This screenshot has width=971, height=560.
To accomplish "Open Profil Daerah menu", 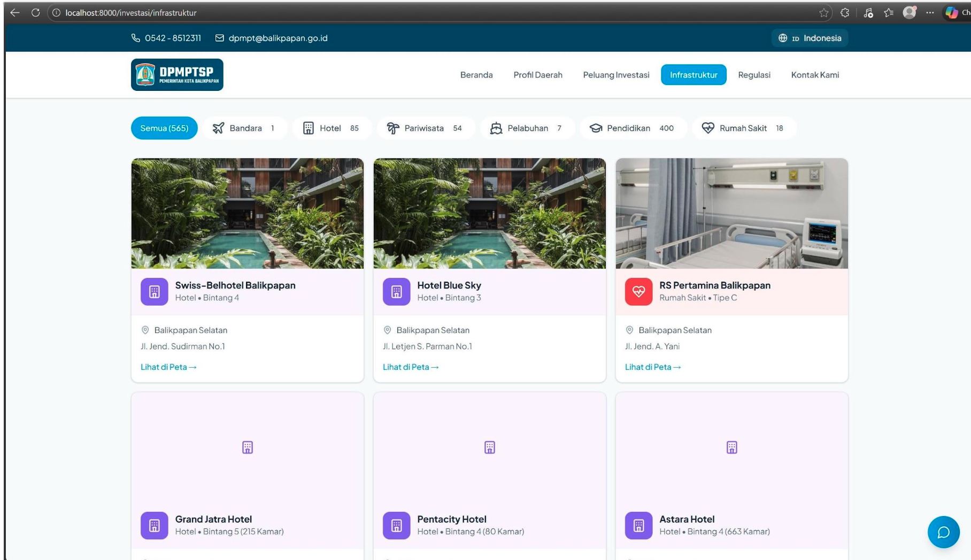I will [x=538, y=75].
